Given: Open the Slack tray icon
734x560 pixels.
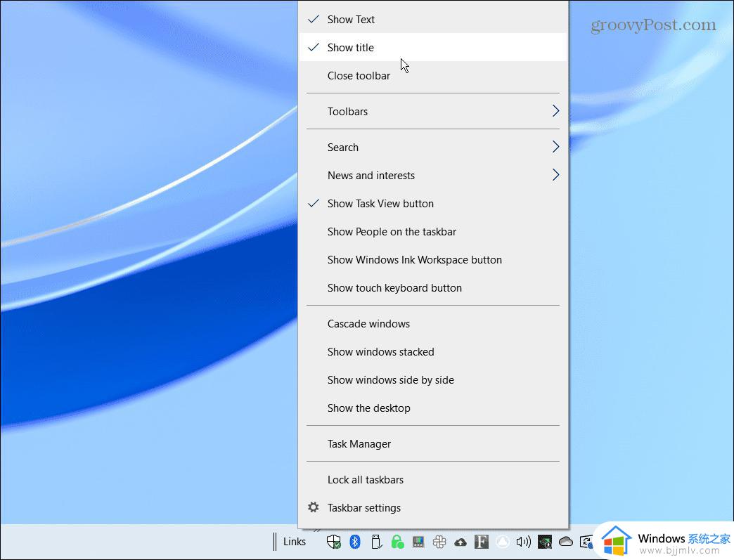Looking at the screenshot, I should tap(439, 542).
